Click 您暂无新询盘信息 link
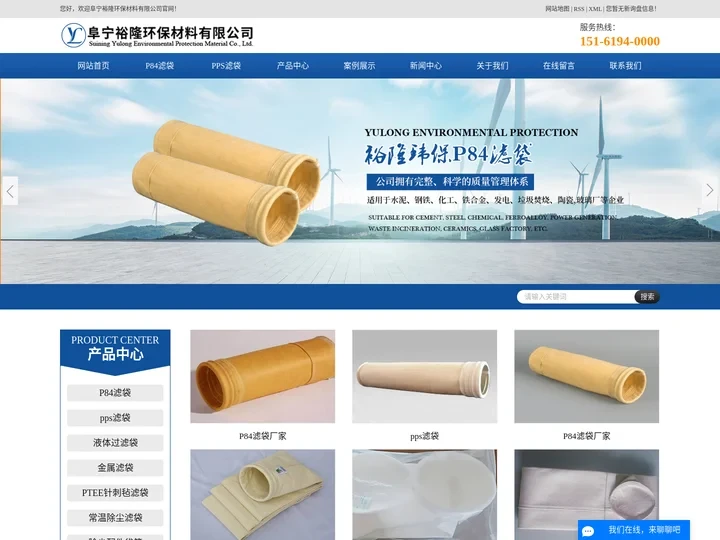The height and width of the screenshot is (540, 720). tap(631, 9)
